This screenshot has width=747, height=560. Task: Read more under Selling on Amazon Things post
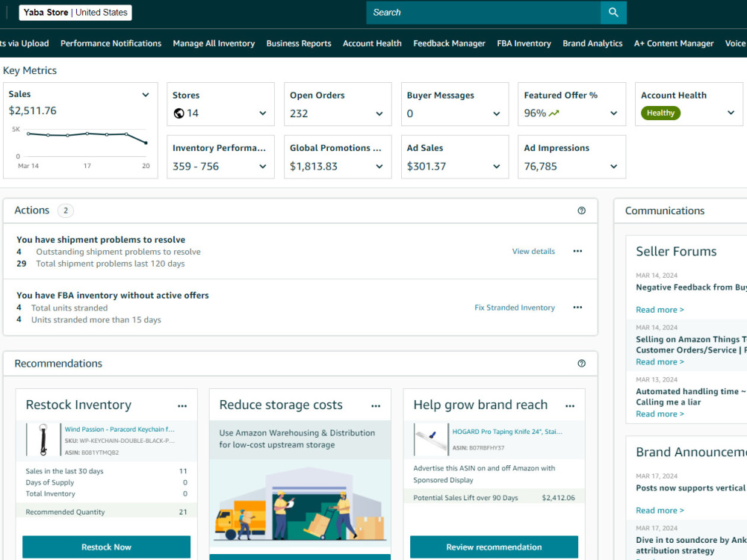point(660,362)
